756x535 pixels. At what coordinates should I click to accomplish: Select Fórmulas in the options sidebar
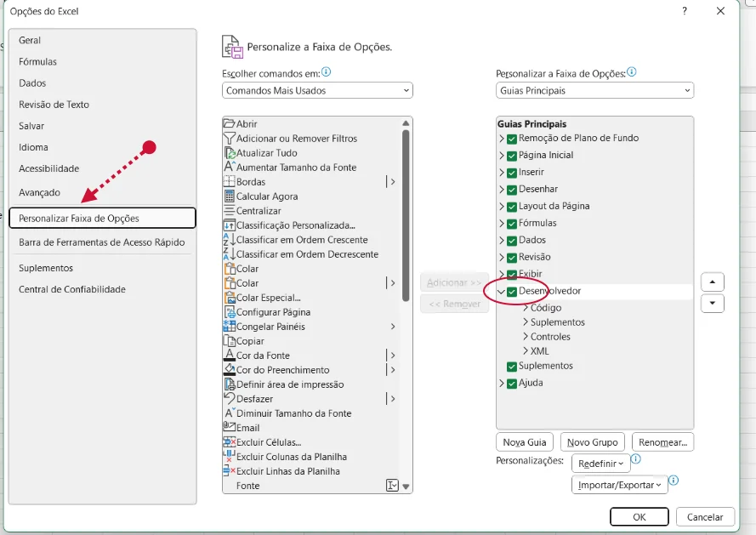click(x=37, y=62)
